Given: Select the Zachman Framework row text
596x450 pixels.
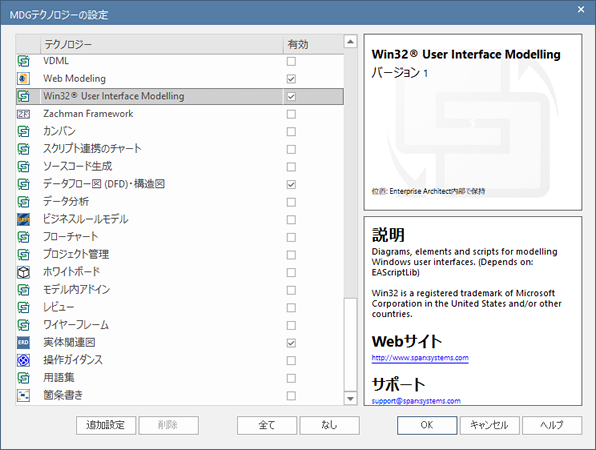Looking at the screenshot, I should pos(88,114).
